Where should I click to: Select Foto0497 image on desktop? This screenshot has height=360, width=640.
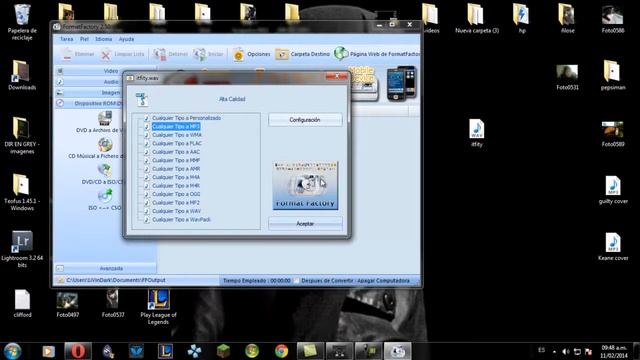click(x=67, y=304)
